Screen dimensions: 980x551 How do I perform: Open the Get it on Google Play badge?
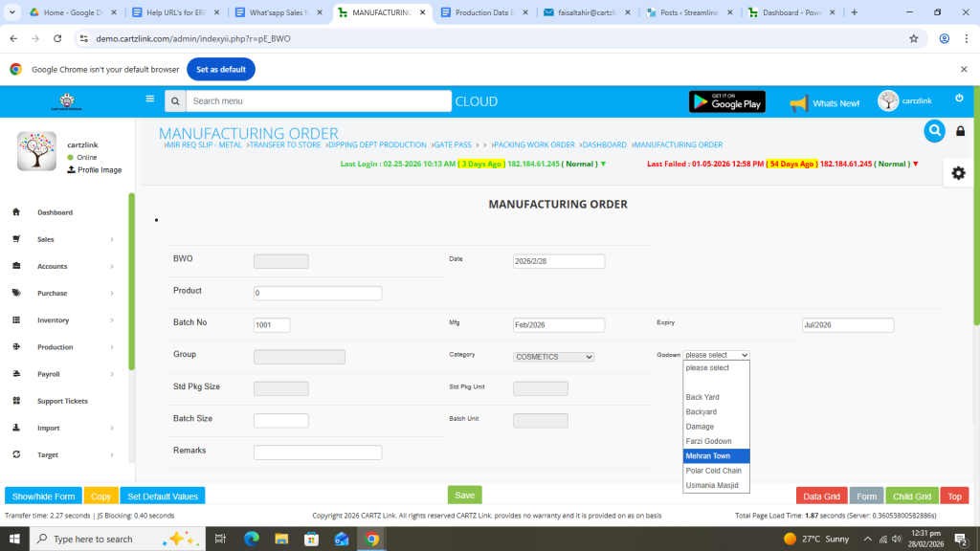pos(726,101)
